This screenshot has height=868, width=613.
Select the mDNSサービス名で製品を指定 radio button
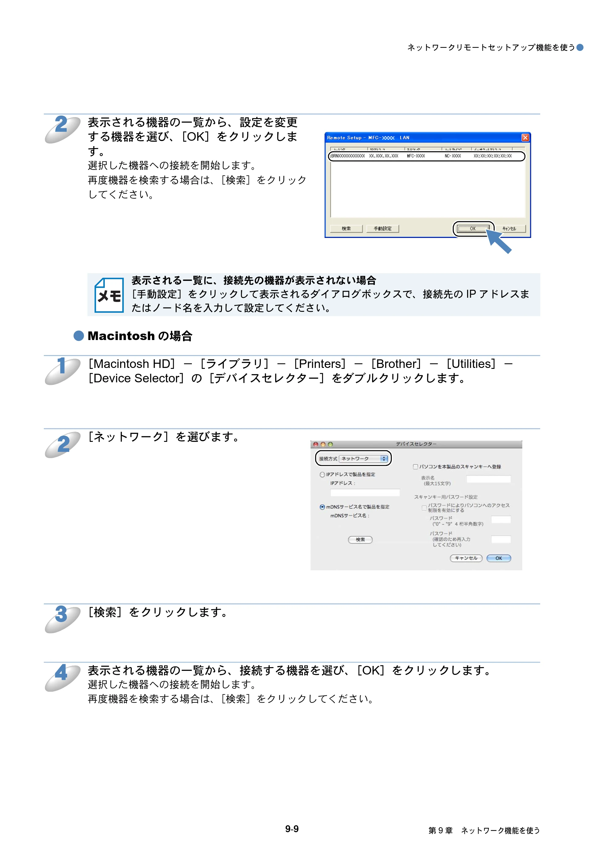click(x=322, y=507)
